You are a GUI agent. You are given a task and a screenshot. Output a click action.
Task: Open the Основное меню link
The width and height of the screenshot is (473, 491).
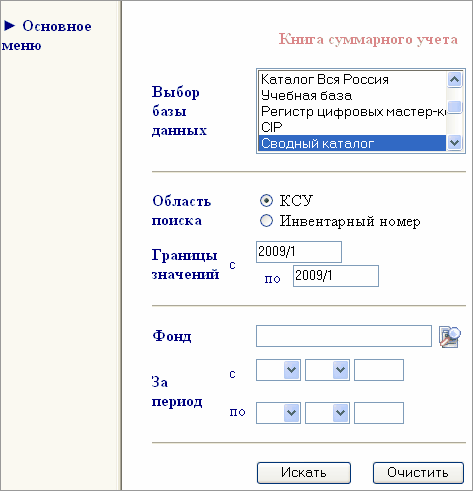[x=47, y=36]
